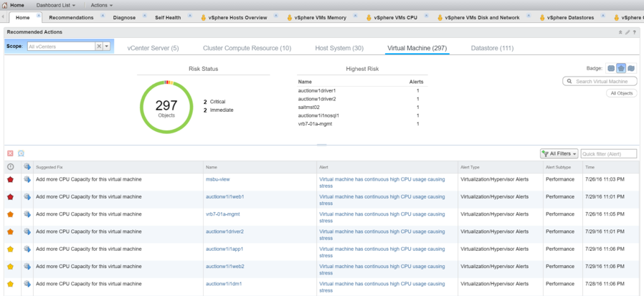Image resolution: width=644 pixels, height=296 pixels.
Task: Open the All Filters dropdown
Action: (x=559, y=153)
